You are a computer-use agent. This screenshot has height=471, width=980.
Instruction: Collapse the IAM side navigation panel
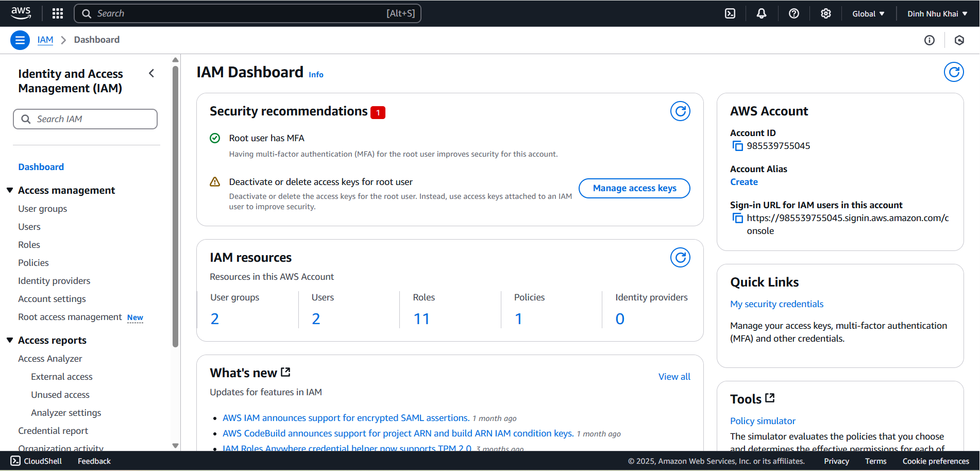(x=151, y=74)
